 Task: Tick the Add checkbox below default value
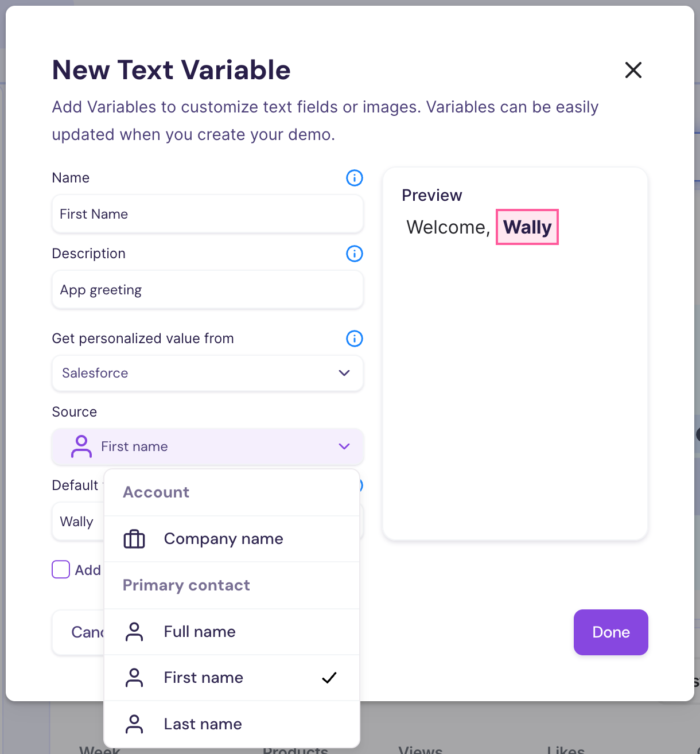tap(61, 569)
